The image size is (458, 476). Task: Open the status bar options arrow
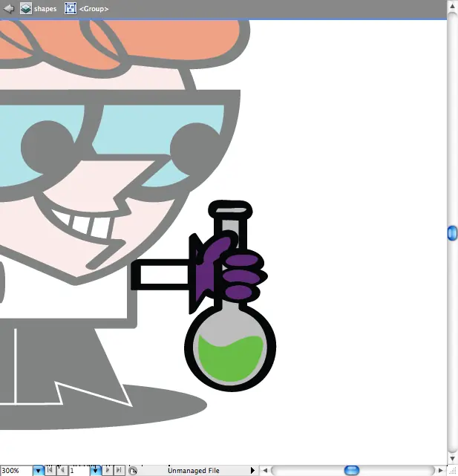coord(252,471)
